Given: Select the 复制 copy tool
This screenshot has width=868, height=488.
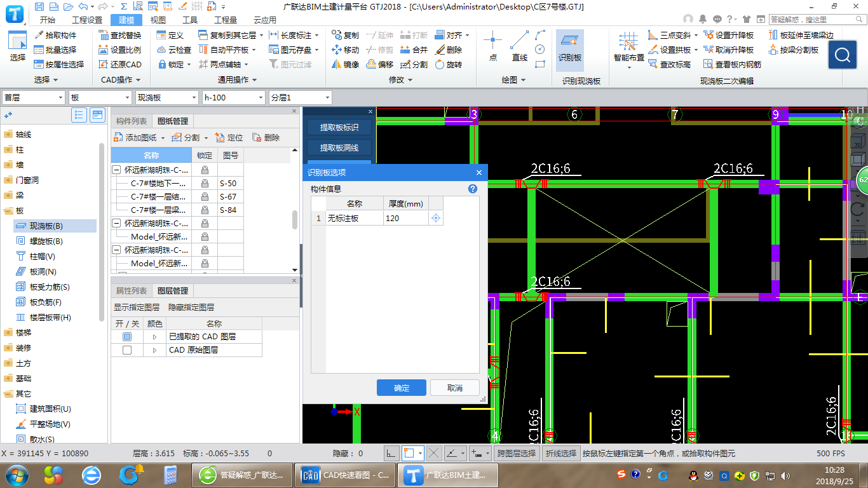Looking at the screenshot, I should tap(346, 35).
